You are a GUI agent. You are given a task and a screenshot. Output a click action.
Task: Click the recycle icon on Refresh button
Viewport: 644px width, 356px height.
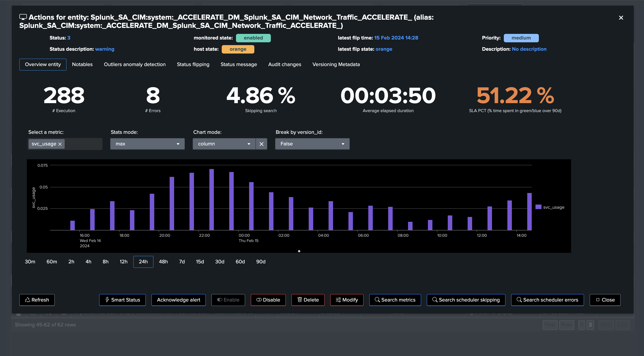[28, 300]
